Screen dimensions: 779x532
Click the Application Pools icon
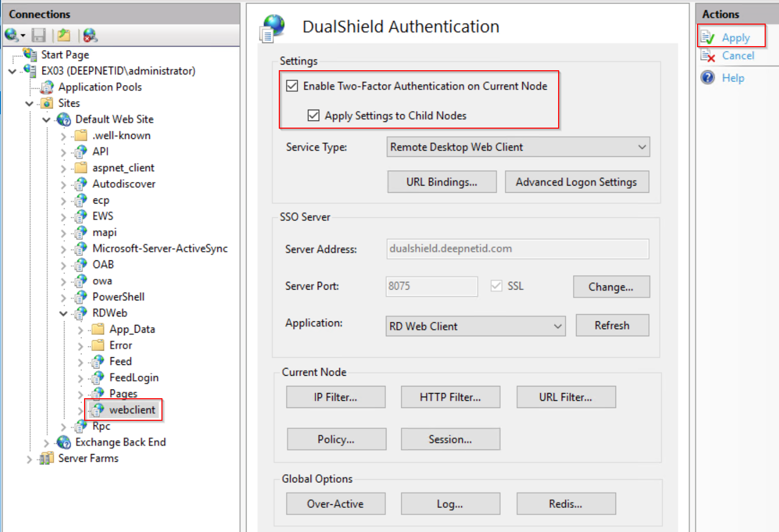click(x=47, y=87)
